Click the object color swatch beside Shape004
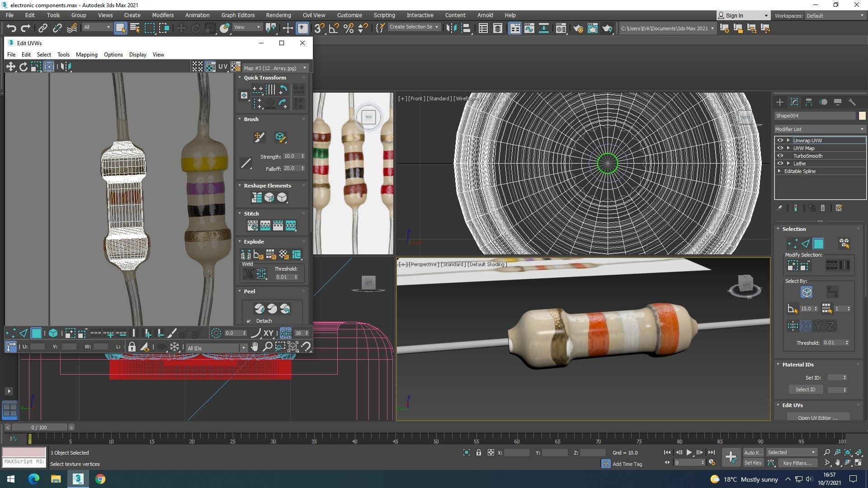Viewport: 868px width, 488px height. point(862,116)
